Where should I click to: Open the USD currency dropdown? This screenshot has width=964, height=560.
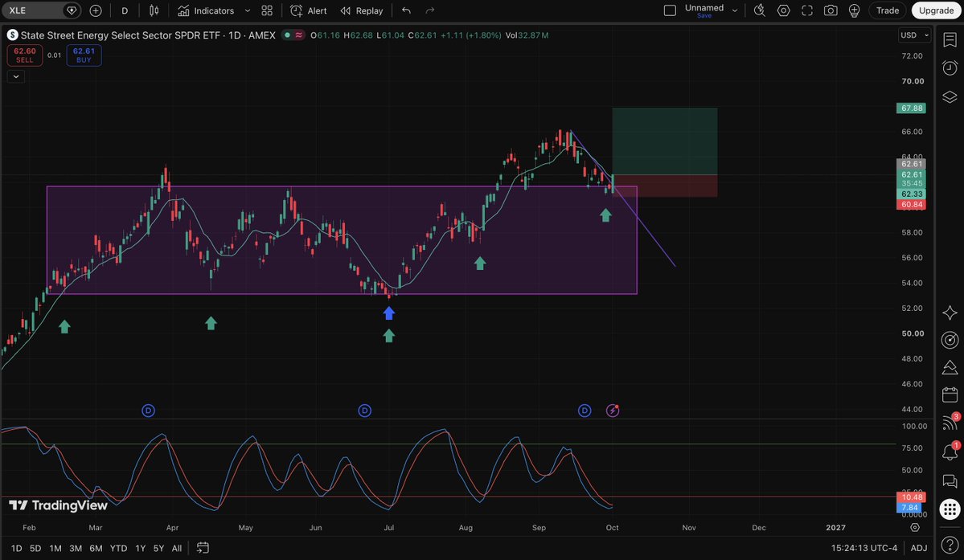[x=914, y=35]
